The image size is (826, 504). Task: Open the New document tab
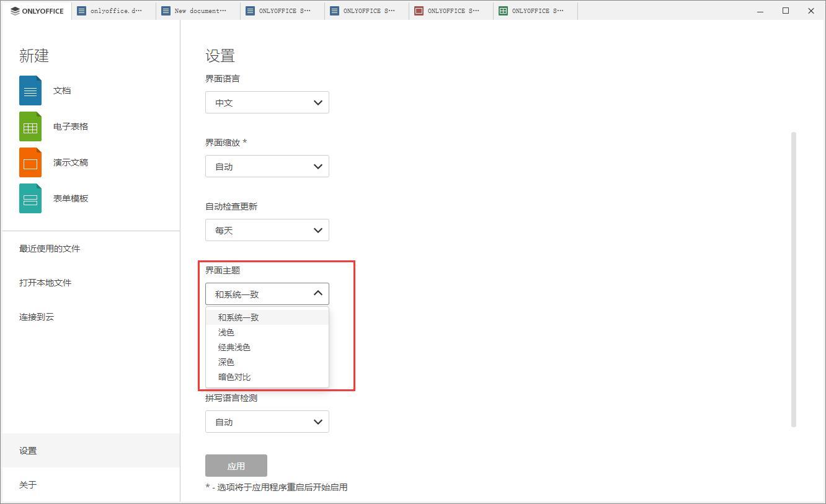tap(196, 11)
